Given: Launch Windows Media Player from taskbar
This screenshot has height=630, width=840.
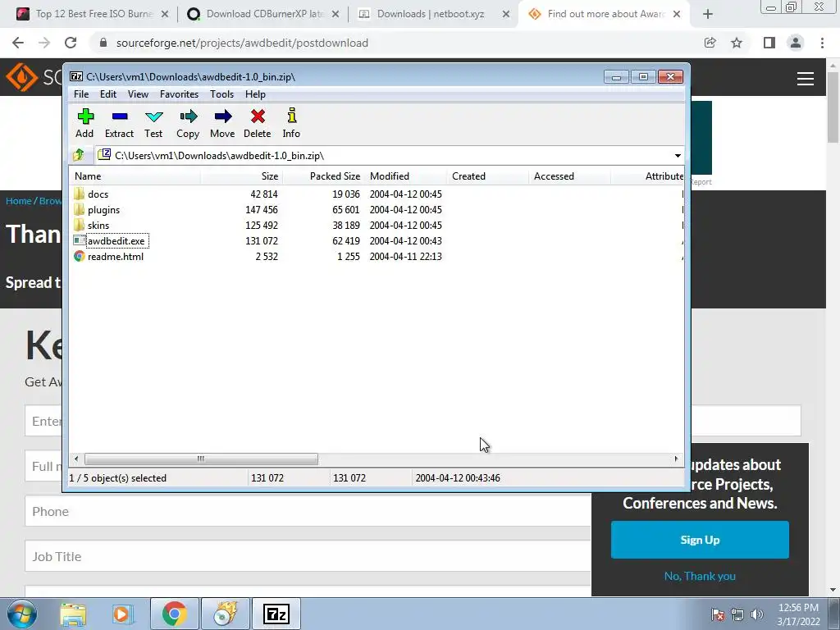Looking at the screenshot, I should coord(121,614).
